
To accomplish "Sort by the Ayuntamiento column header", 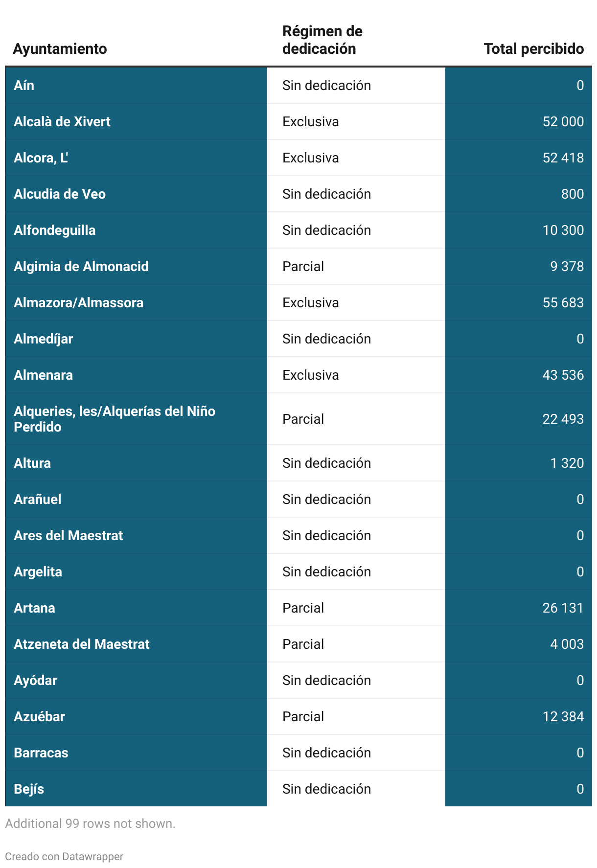I will [60, 49].
